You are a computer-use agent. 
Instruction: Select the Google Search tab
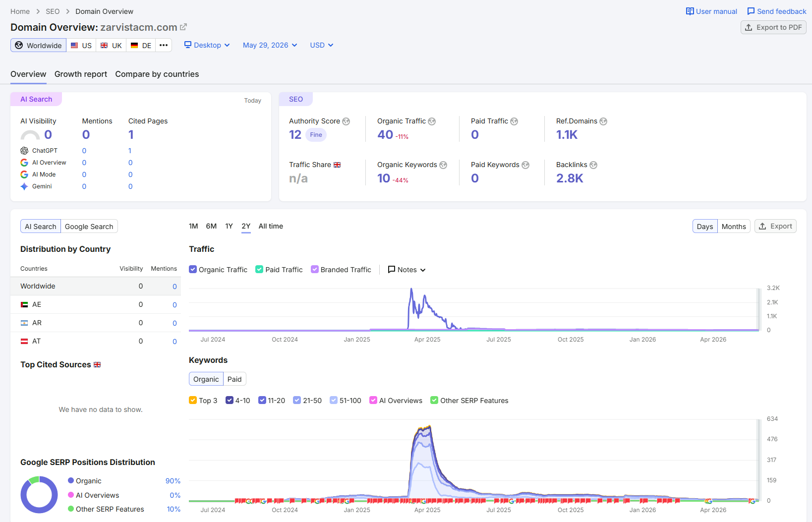pyautogui.click(x=89, y=227)
